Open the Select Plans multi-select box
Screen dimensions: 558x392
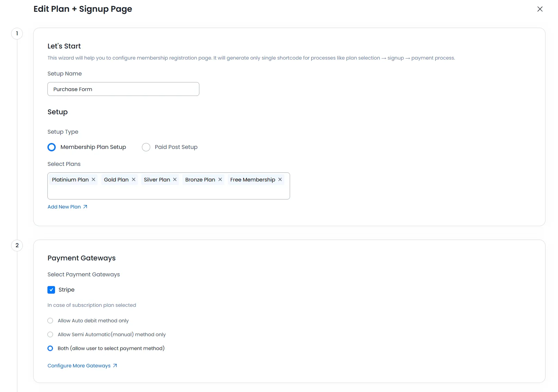point(169,192)
